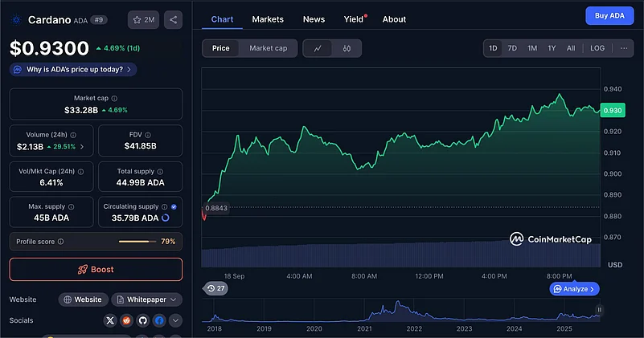Click the $0.9300 price text
Viewport: 644px width, 338px height.
pyautogui.click(x=49, y=48)
